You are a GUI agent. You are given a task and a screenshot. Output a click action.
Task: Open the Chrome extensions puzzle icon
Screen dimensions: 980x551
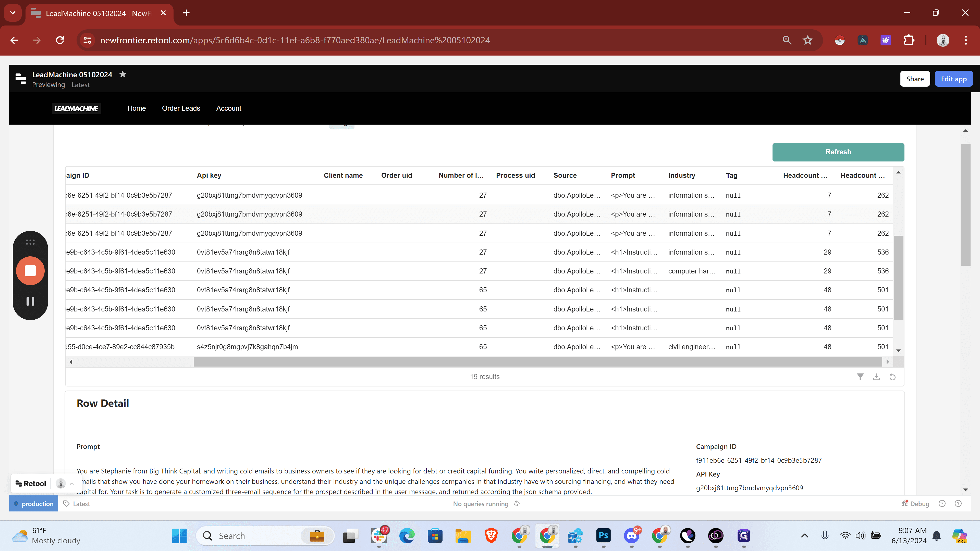coord(909,40)
